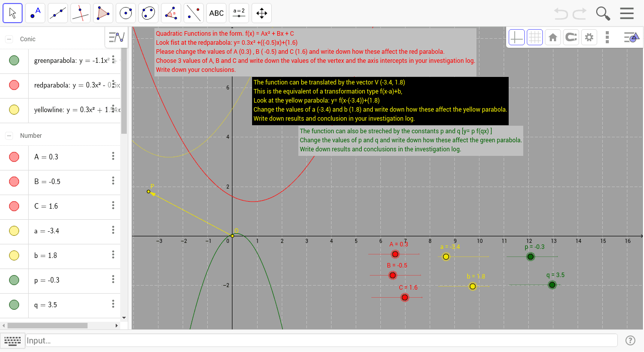Open more options for q = 3.5
This screenshot has height=352, width=644.
(x=113, y=304)
